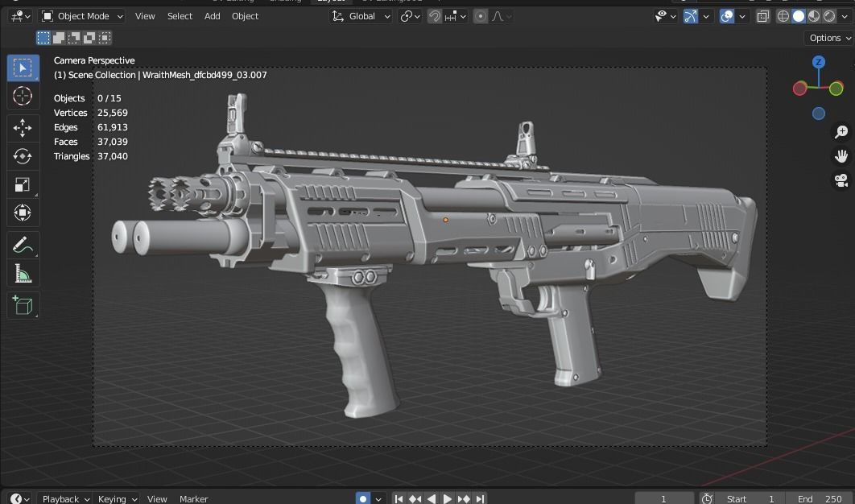The width and height of the screenshot is (855, 504).
Task: Switch to solid shading
Action: [799, 16]
